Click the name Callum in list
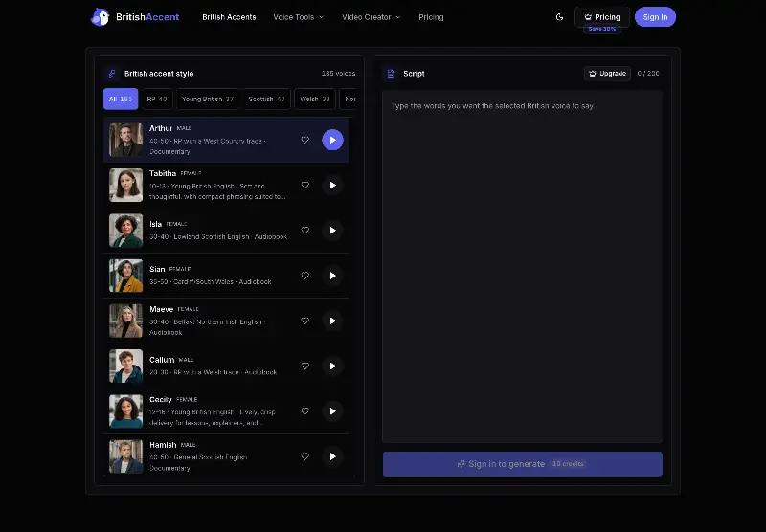Viewport: 766px width, 532px height. [162, 360]
